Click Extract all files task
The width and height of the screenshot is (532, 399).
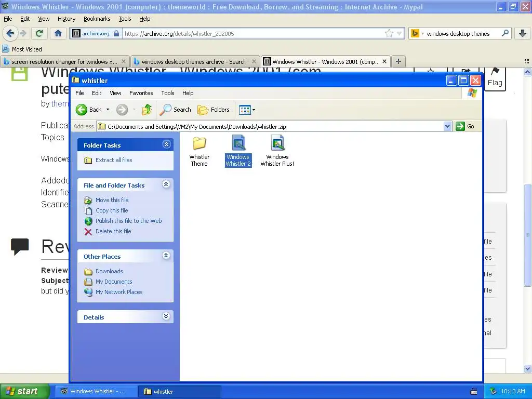point(114,160)
